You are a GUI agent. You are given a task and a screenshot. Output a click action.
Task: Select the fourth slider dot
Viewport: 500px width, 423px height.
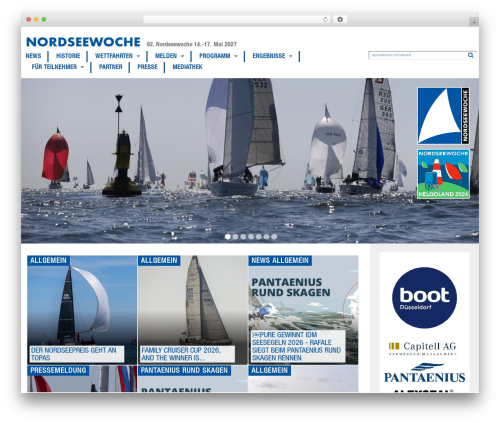coord(251,236)
